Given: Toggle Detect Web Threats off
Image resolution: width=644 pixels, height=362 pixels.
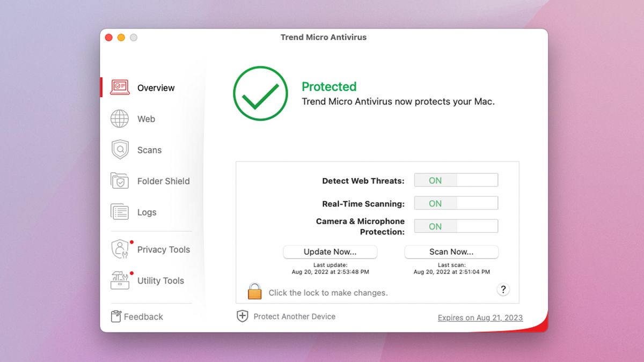Looking at the screenshot, I should 456,180.
